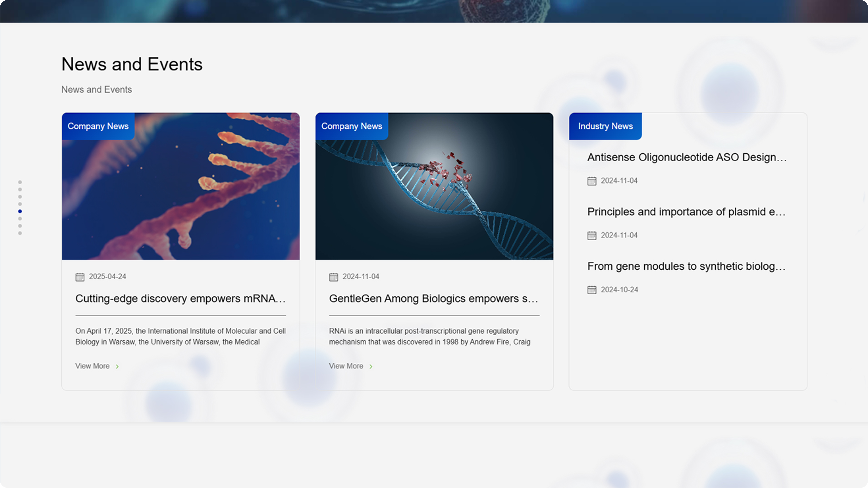Click calendar icon under plasmid article
Screen dimensions: 868x488
[x=592, y=235]
